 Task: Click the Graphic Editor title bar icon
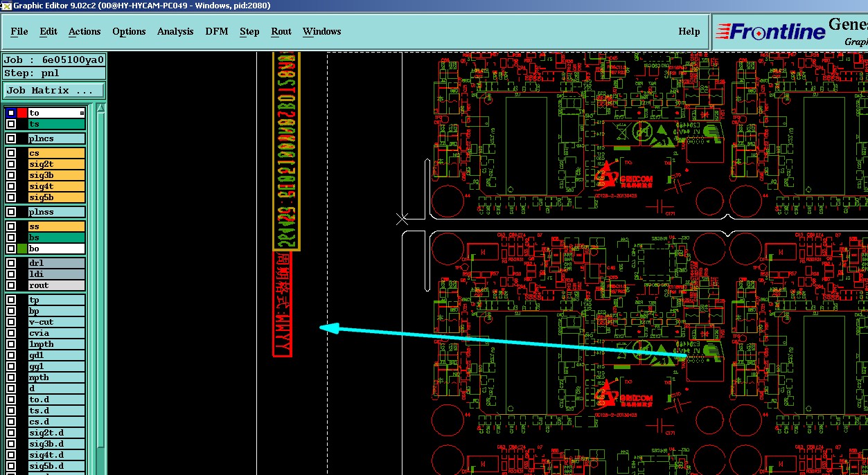click(6, 6)
